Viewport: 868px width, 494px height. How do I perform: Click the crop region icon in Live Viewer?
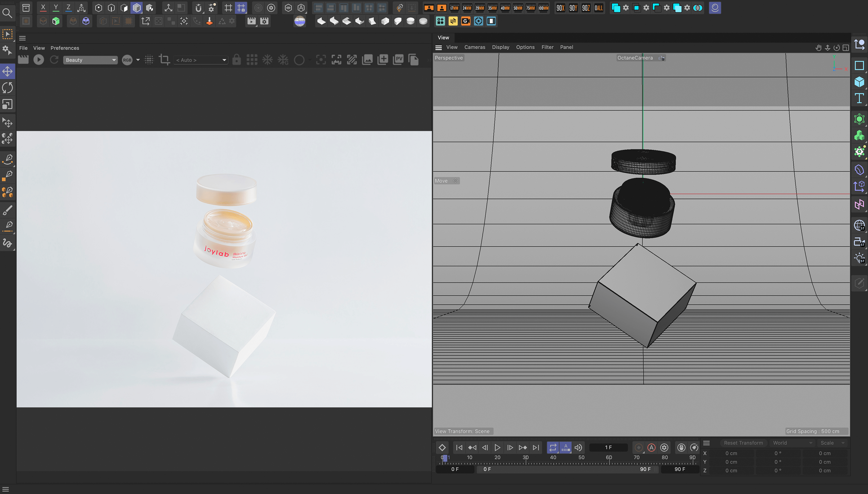click(164, 60)
